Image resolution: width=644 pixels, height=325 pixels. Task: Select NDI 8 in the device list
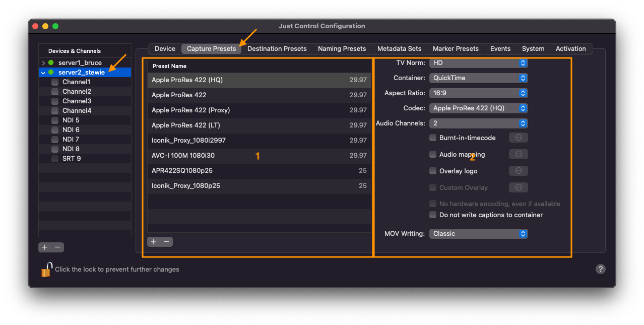click(85, 149)
